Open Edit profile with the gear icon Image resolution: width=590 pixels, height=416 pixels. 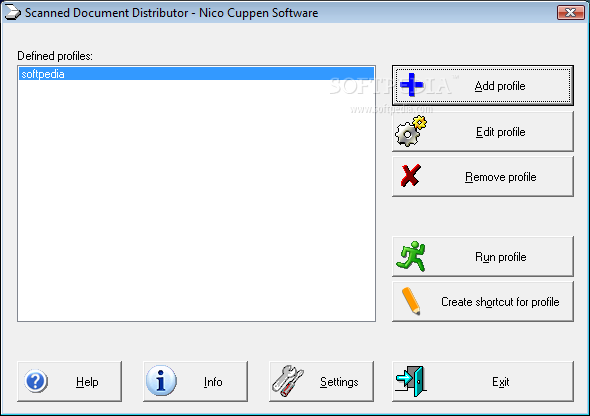tap(483, 132)
